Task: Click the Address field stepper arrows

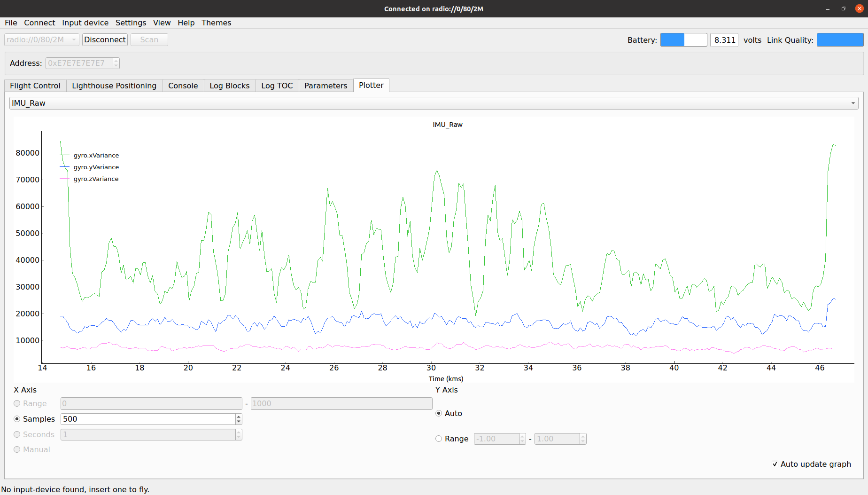Action: point(116,63)
